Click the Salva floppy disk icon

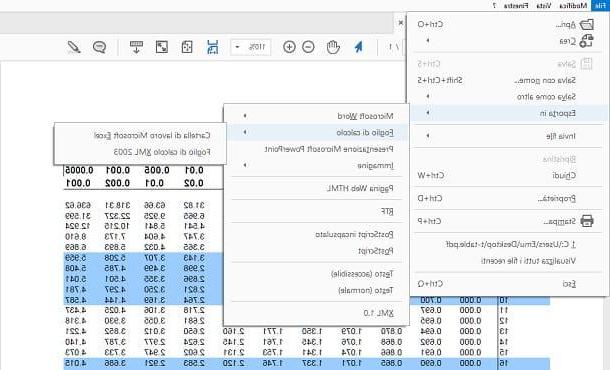pos(586,64)
